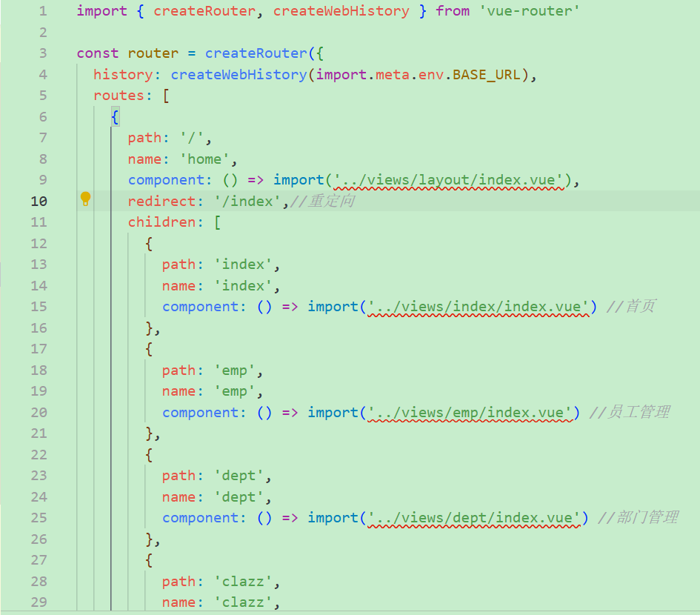This screenshot has width=700, height=615.
Task: Click createWebHistory in the import statement
Action: (x=341, y=10)
